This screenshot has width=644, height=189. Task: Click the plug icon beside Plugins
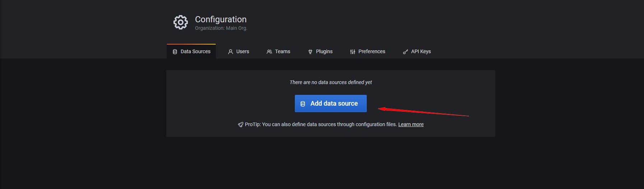click(x=310, y=52)
